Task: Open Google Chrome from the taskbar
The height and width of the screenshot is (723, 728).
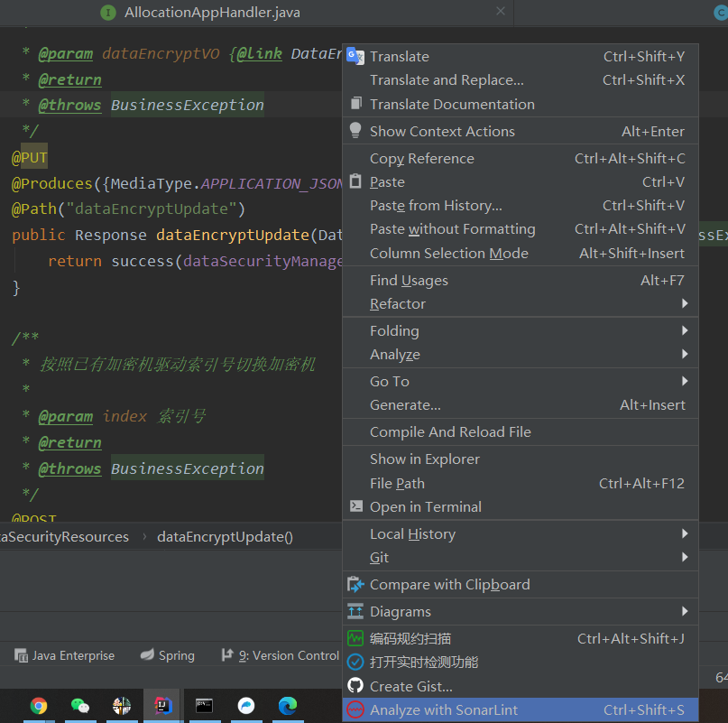Action: (x=39, y=706)
